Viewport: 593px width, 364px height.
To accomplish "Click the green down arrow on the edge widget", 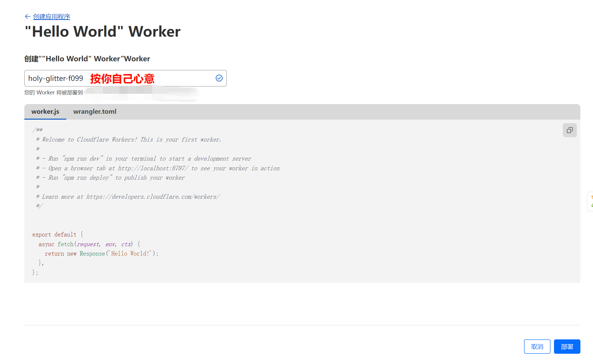I will pyautogui.click(x=592, y=205).
